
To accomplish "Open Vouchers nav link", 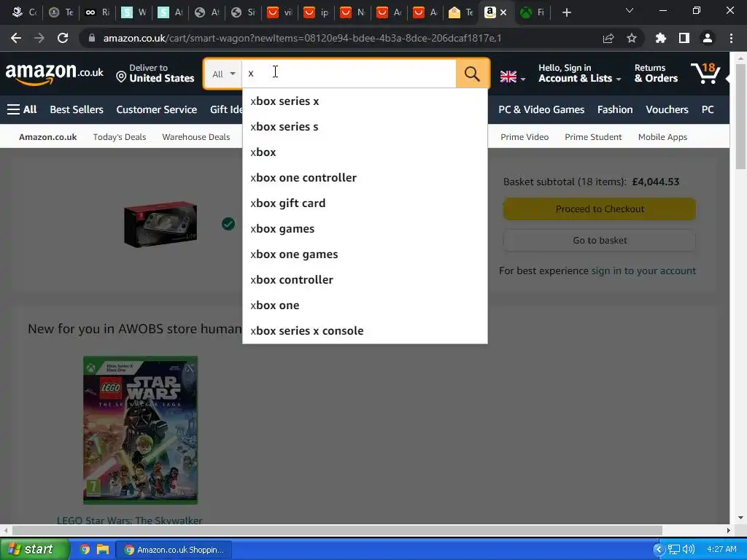I will [x=667, y=109].
